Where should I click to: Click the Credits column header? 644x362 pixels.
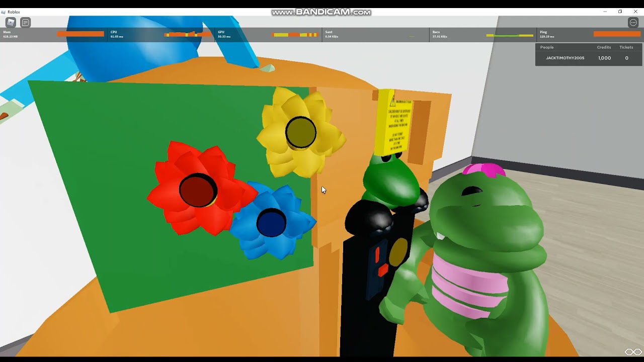(604, 47)
